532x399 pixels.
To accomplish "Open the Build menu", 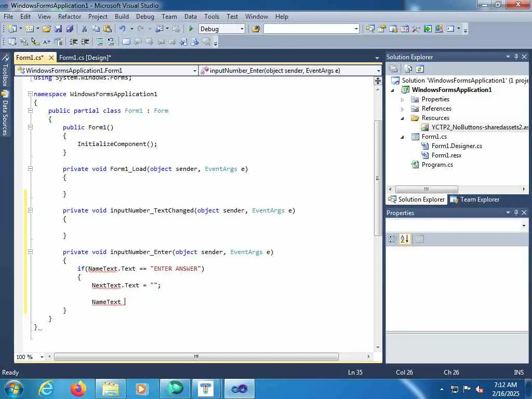I will (122, 17).
